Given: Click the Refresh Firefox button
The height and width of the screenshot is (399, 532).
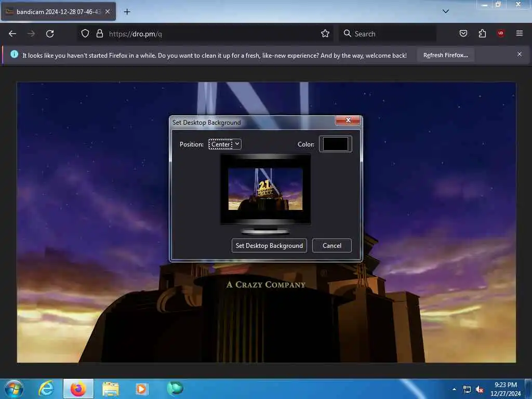Looking at the screenshot, I should click(445, 55).
